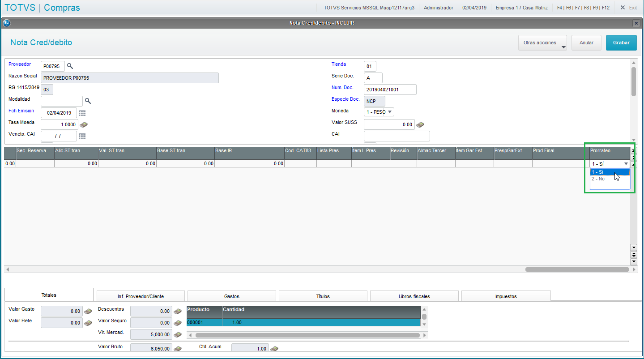Open calculator icon beside Tasa Moeda
This screenshot has height=359, width=644.
pyautogui.click(x=84, y=124)
